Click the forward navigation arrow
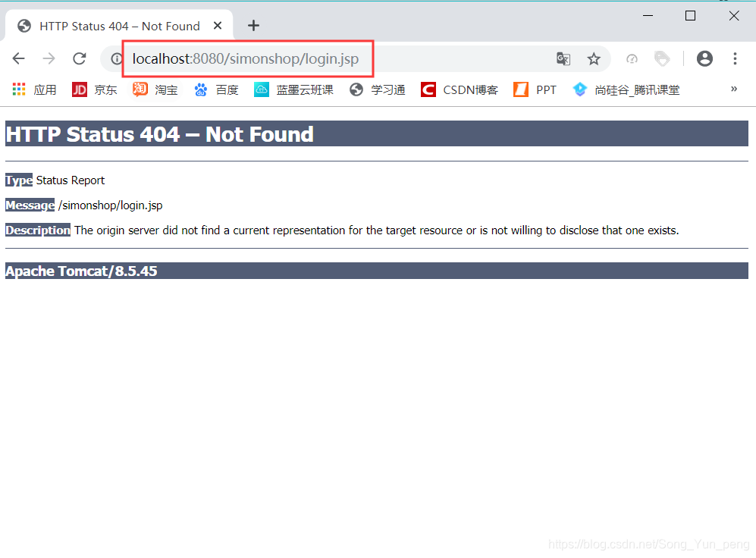756x558 pixels. (x=49, y=59)
